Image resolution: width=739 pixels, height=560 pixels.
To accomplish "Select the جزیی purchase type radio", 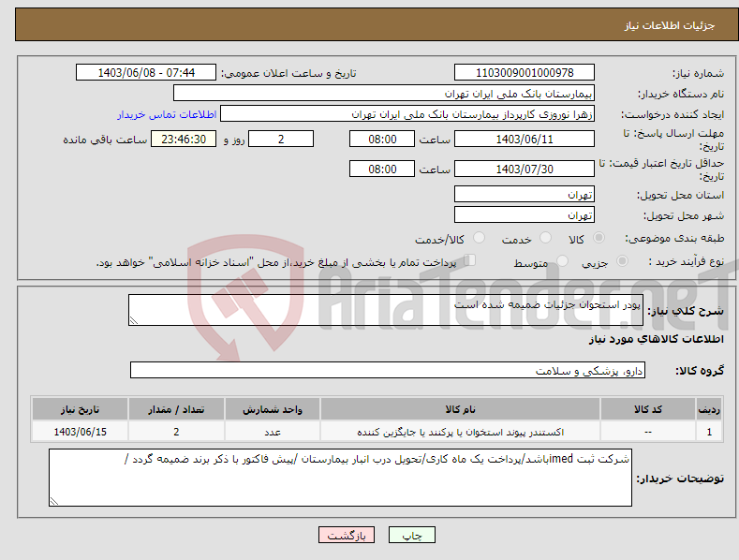I will [x=622, y=261].
